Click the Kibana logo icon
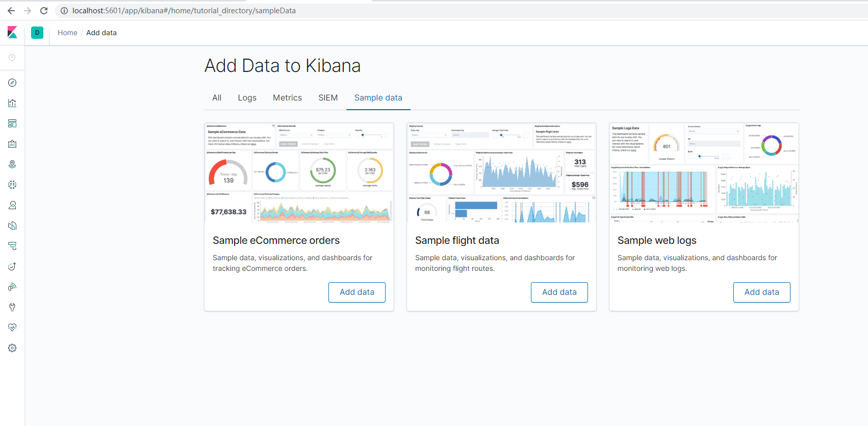868x426 pixels. [x=12, y=33]
